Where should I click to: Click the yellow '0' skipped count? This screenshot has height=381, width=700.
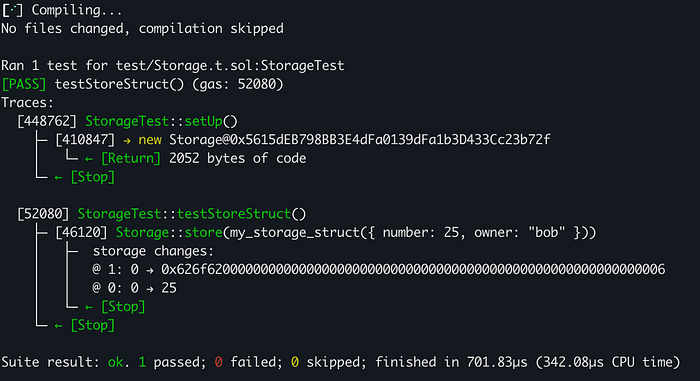pos(295,362)
